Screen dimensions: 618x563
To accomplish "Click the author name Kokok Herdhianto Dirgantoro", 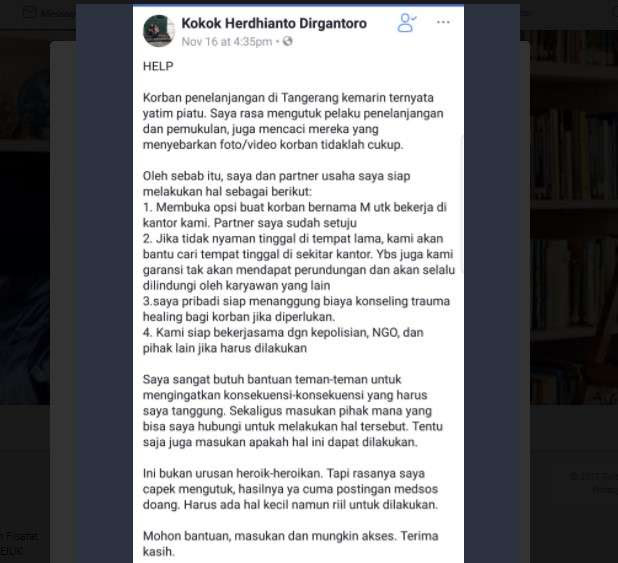I will coord(274,23).
